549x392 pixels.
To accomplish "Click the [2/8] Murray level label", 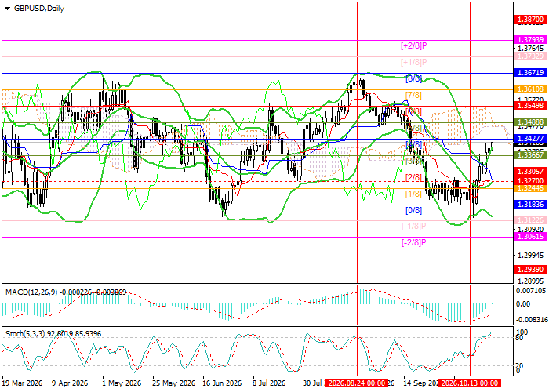I will click(x=413, y=177).
